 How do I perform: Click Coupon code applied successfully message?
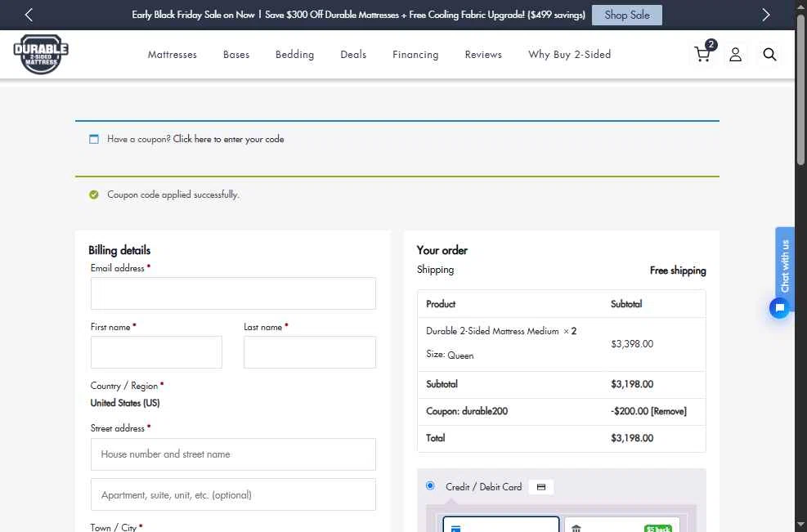(x=173, y=194)
